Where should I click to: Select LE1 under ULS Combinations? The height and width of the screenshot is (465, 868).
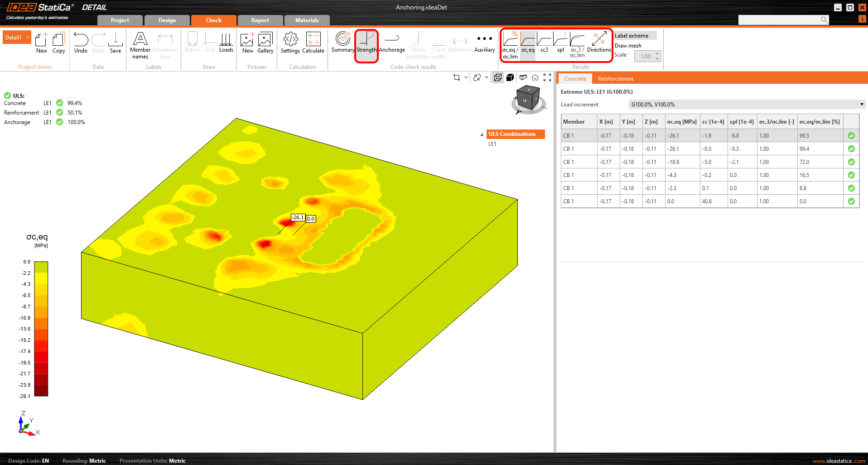[492, 144]
